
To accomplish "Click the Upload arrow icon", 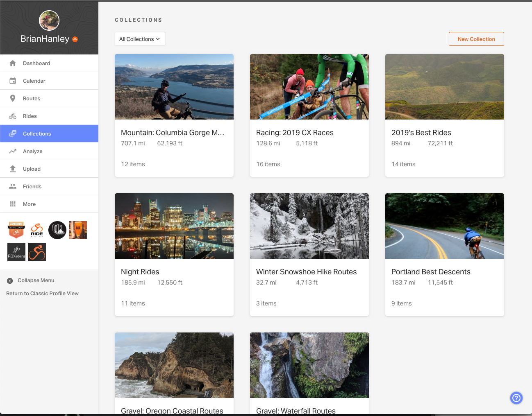I will pos(13,169).
